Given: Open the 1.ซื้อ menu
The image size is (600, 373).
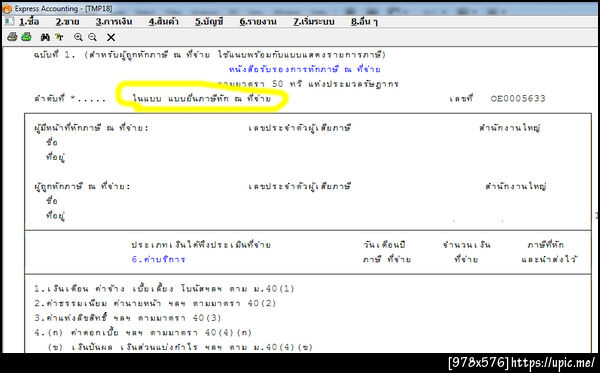Looking at the screenshot, I should pos(29,22).
